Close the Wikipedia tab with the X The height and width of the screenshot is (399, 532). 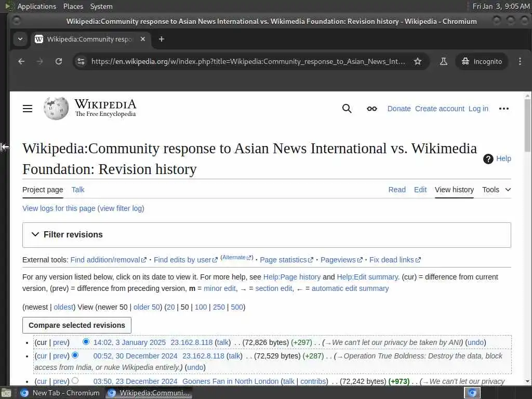pyautogui.click(x=143, y=39)
